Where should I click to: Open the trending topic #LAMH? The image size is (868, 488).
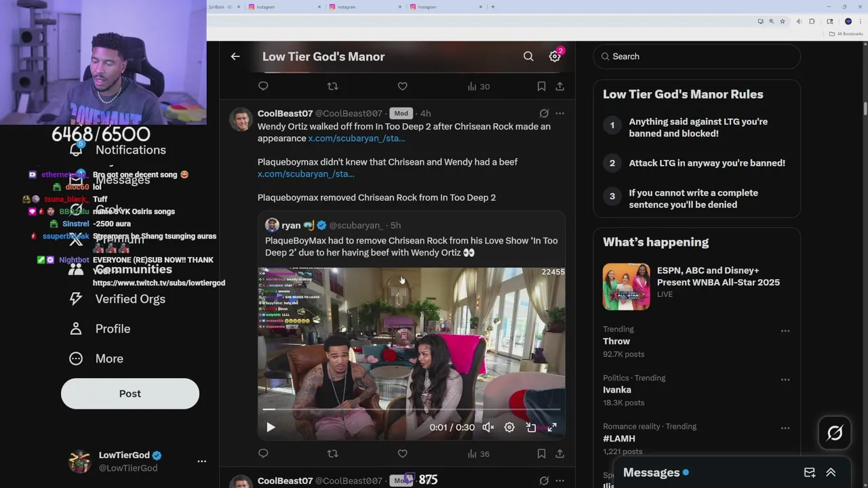[619, 439]
